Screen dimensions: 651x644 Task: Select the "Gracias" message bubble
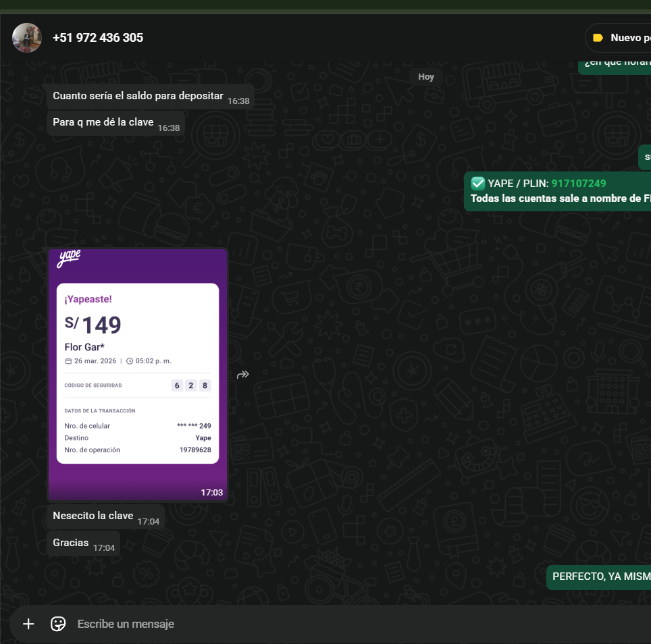click(71, 543)
